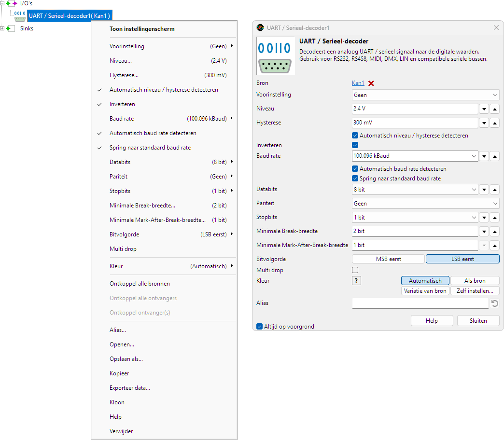The height and width of the screenshot is (440, 504).
Task: Choose Exporteer data... from the context menu
Action: [x=130, y=388]
